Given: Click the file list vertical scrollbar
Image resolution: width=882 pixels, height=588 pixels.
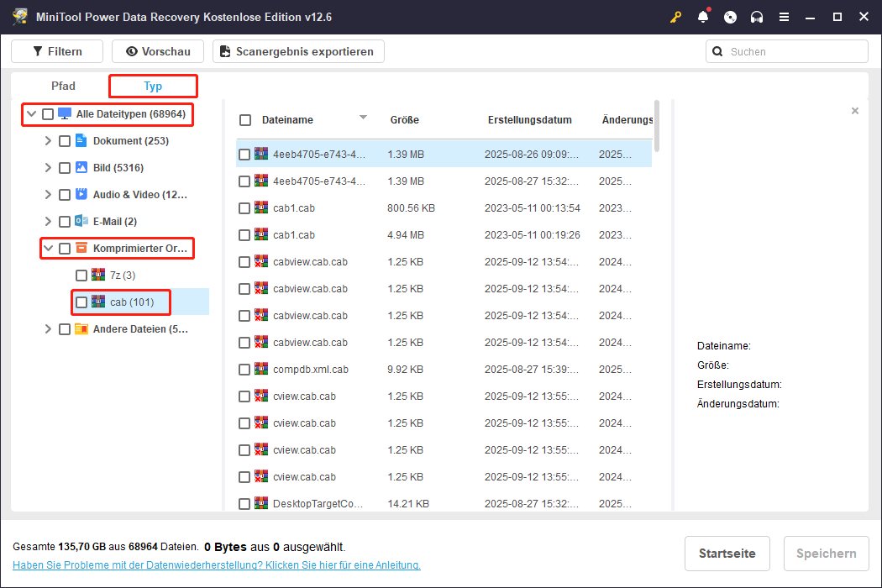Looking at the screenshot, I should pos(656,126).
